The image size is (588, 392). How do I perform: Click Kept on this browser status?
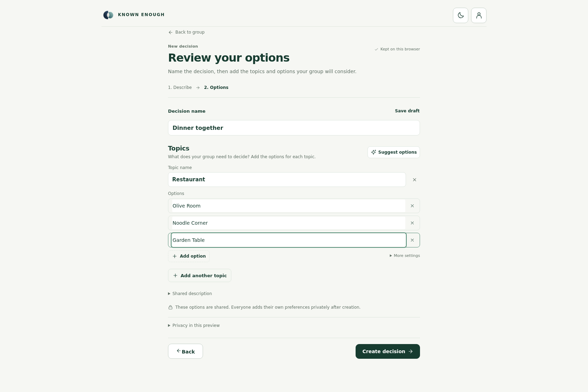tap(397, 49)
